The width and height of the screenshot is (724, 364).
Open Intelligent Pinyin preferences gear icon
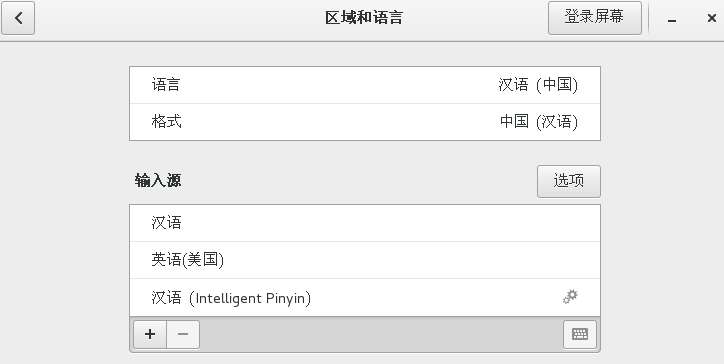click(x=570, y=297)
